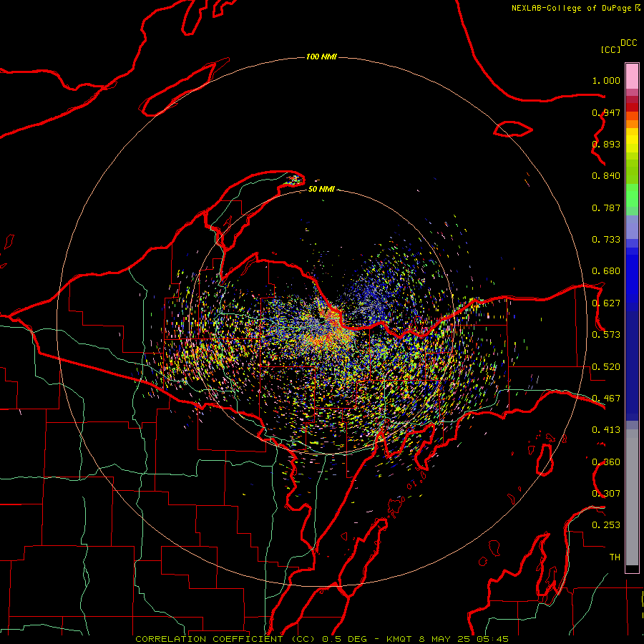The height and width of the screenshot is (644, 644).
Task: Click the 0.520 value on the color scale
Action: pos(606,367)
